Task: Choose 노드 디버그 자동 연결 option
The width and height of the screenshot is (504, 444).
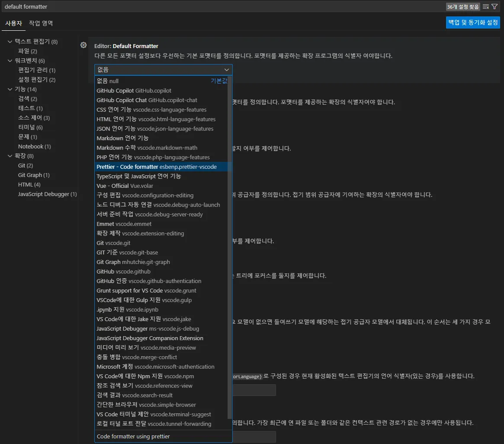Action: (161, 205)
